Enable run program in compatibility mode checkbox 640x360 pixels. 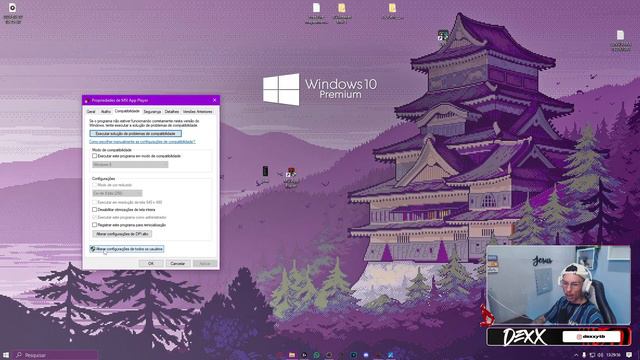[x=94, y=156]
